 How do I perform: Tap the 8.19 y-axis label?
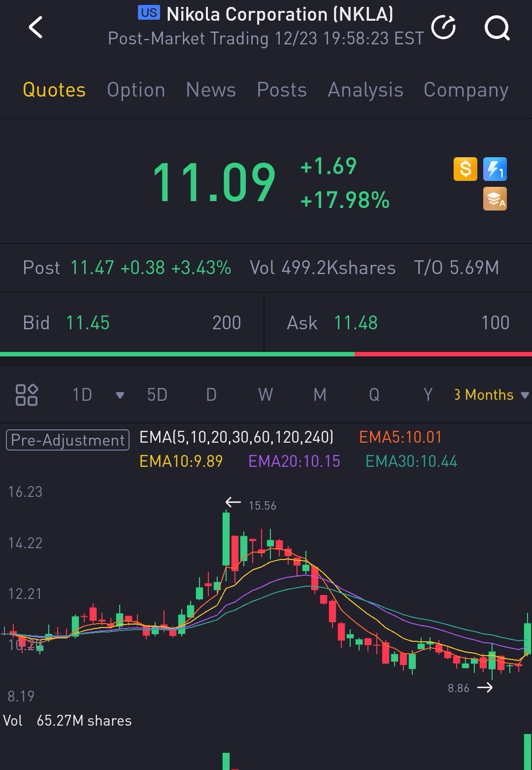click(x=21, y=696)
